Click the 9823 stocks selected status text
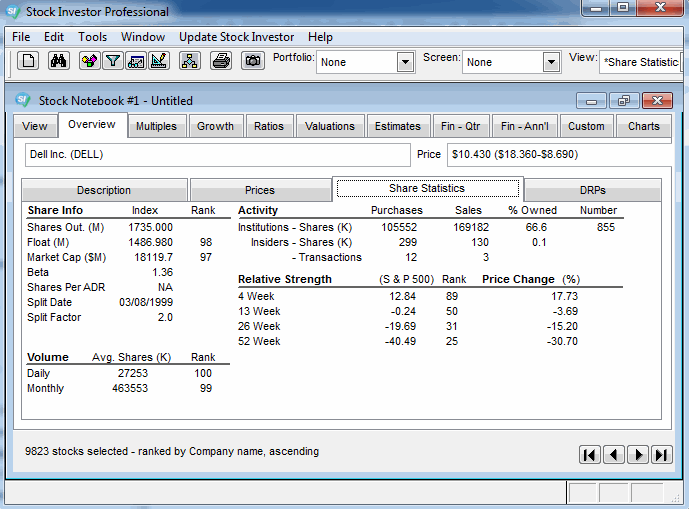Viewport: 689px width, 509px height. click(x=172, y=451)
